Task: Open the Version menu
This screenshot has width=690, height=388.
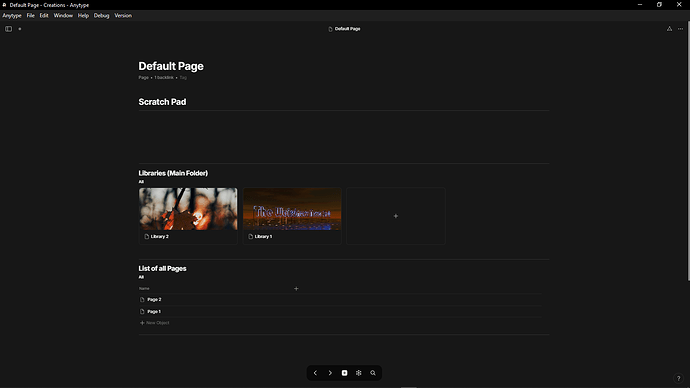Action: (123, 15)
